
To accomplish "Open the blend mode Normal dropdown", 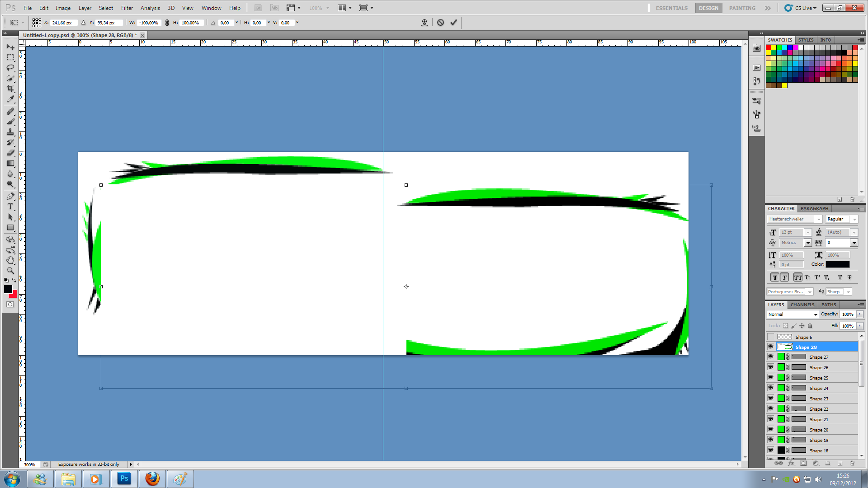I will pyautogui.click(x=793, y=314).
